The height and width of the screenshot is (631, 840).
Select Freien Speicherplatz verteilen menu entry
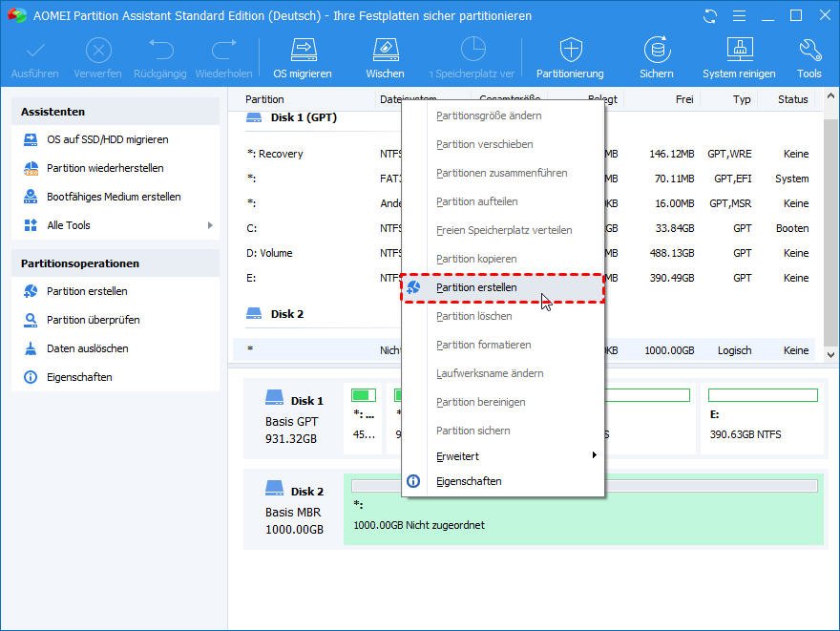coord(502,230)
